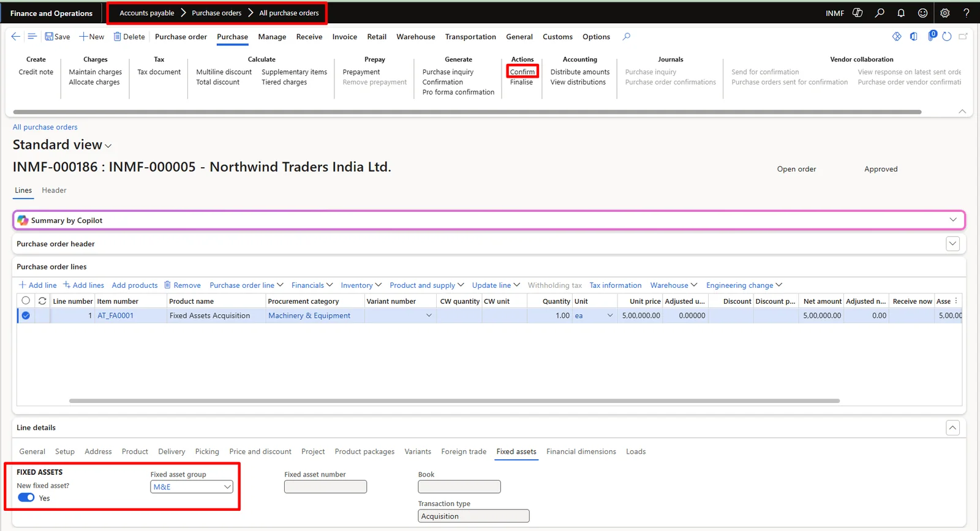Click the refresh page icon
The image size is (980, 531).
[x=947, y=37]
